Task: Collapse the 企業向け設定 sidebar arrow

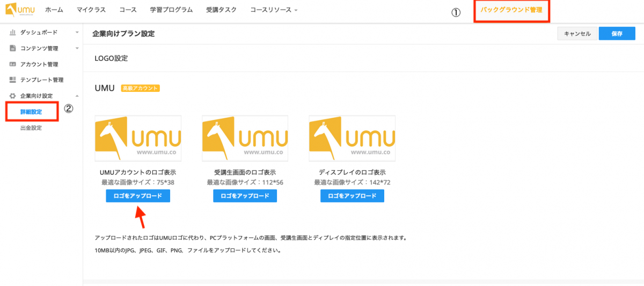Action: 77,96
